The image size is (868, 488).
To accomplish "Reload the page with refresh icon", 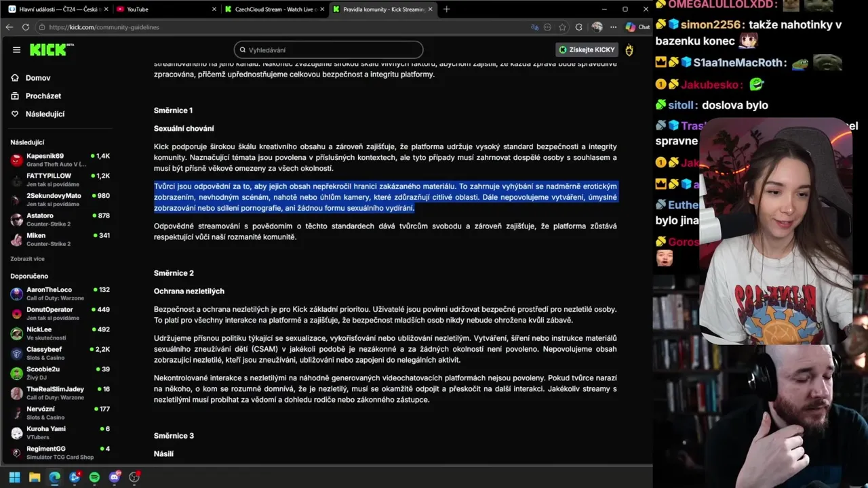I will [x=26, y=27].
